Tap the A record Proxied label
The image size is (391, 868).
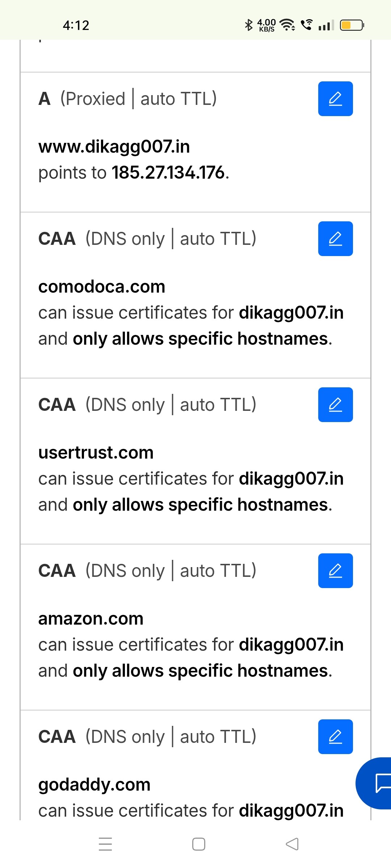[93, 99]
